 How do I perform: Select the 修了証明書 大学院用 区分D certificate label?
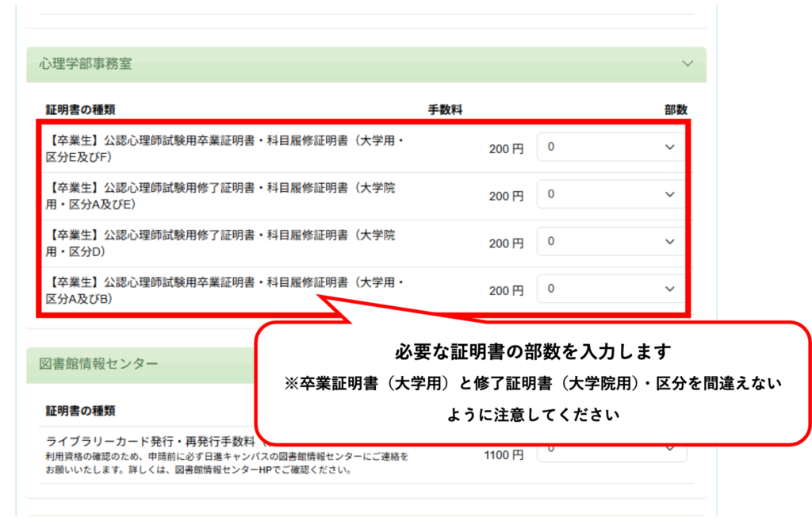point(222,242)
